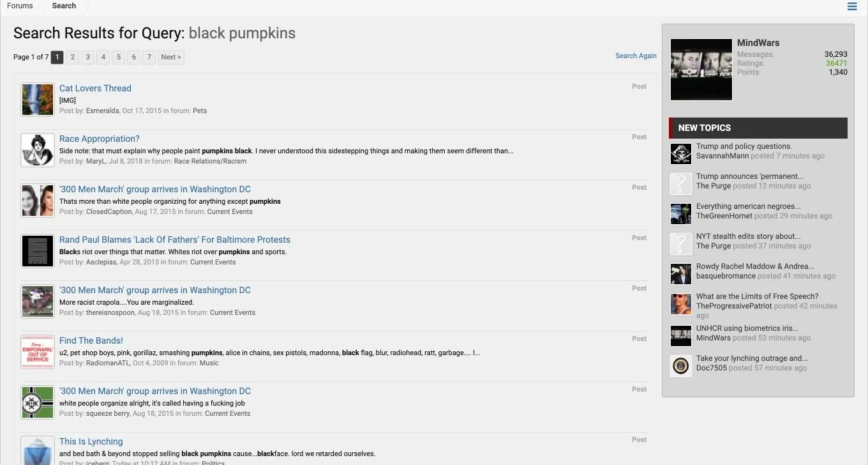Click the Next page button

point(171,57)
